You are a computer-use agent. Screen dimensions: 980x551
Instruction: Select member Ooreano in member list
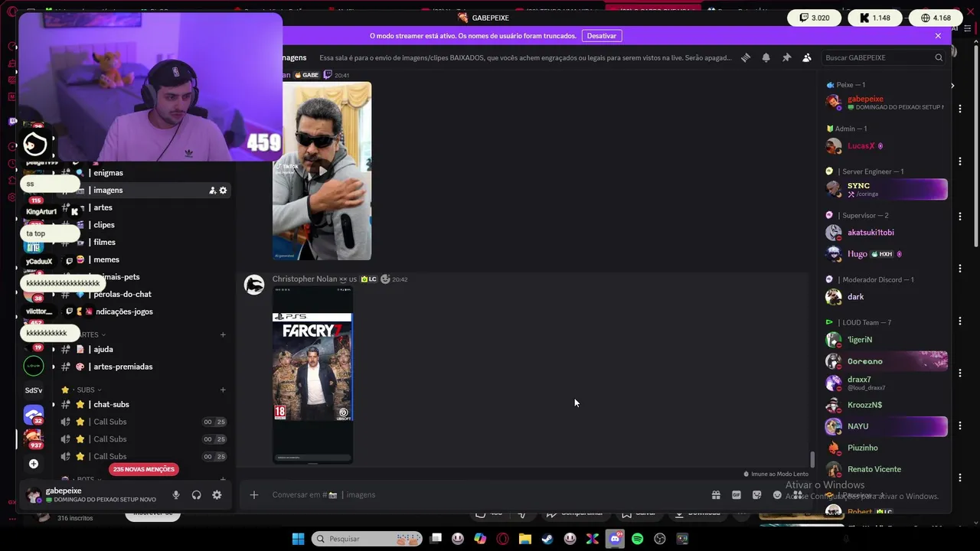coord(885,361)
